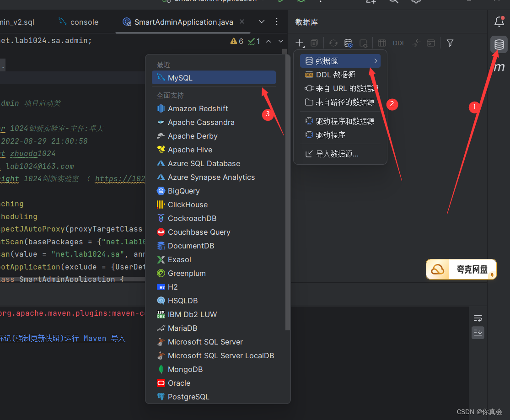Choose Amazon Redshift data source
Screen dimensions: 510x420
tap(214, 108)
